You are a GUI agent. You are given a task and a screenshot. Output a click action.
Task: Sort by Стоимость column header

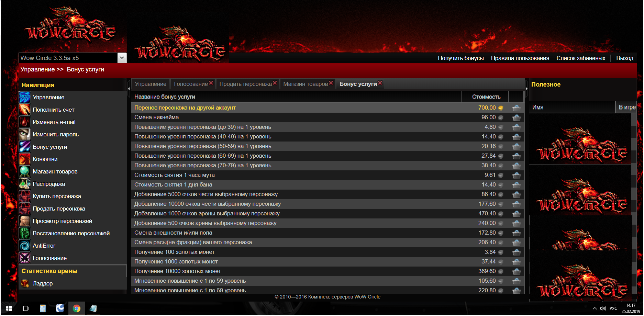tap(485, 97)
